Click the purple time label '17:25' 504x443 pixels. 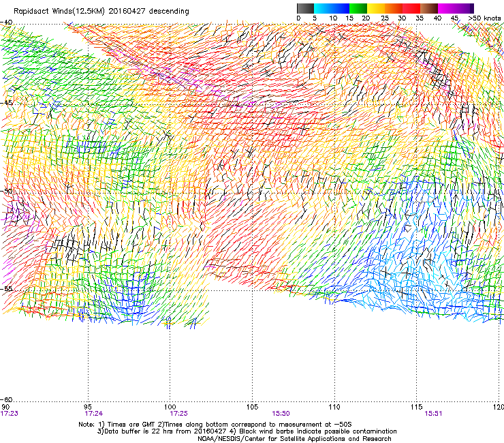[178, 414]
